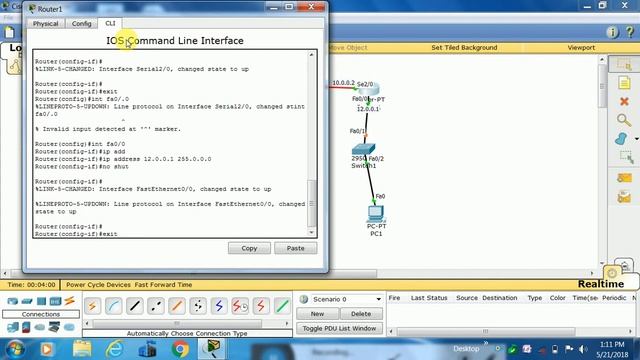
Task: Select the green octal cable
Action: click(x=282, y=306)
